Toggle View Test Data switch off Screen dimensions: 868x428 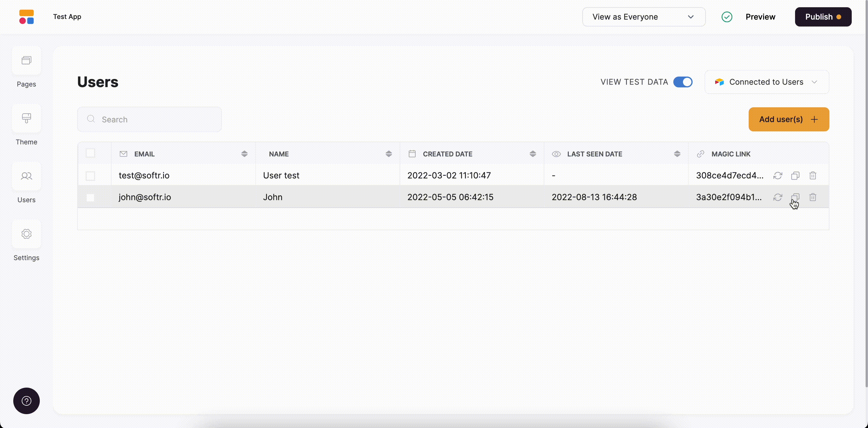point(683,82)
